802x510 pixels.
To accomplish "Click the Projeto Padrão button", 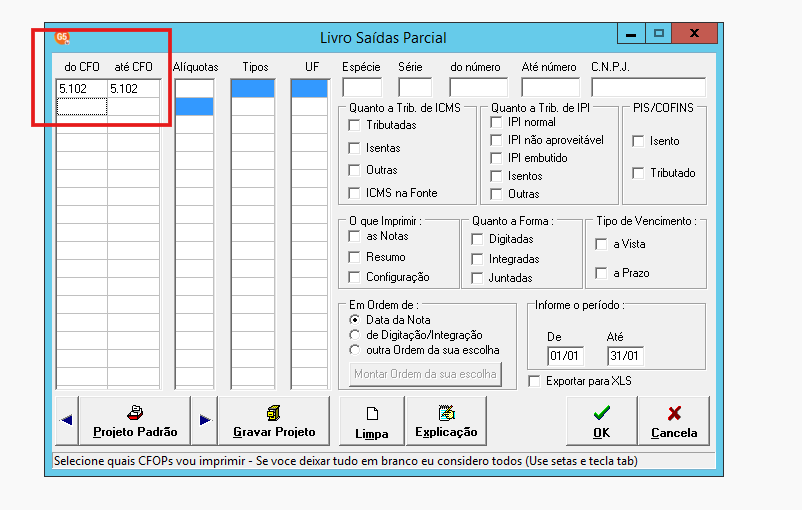I will tap(135, 420).
